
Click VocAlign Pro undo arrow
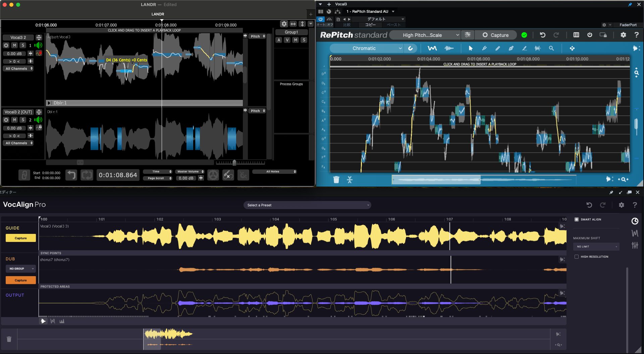coord(589,205)
